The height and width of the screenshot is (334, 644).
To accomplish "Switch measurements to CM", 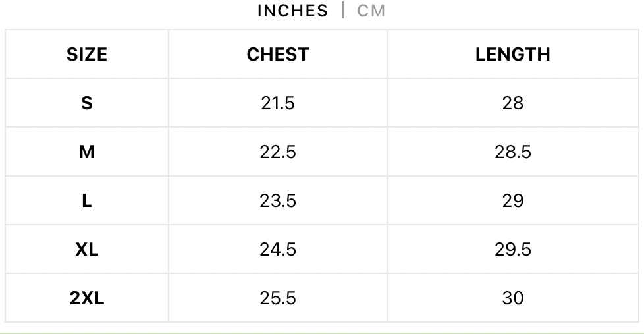I will [371, 11].
